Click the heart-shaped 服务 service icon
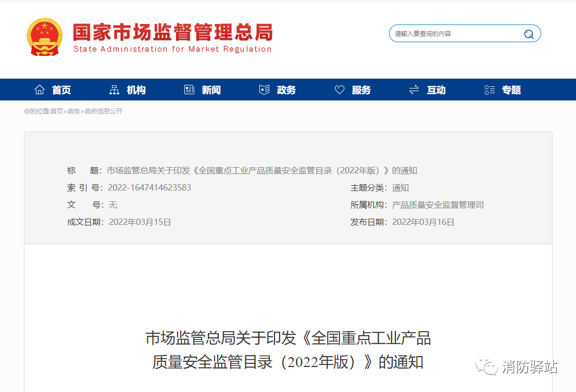This screenshot has height=392, width=576. point(340,89)
